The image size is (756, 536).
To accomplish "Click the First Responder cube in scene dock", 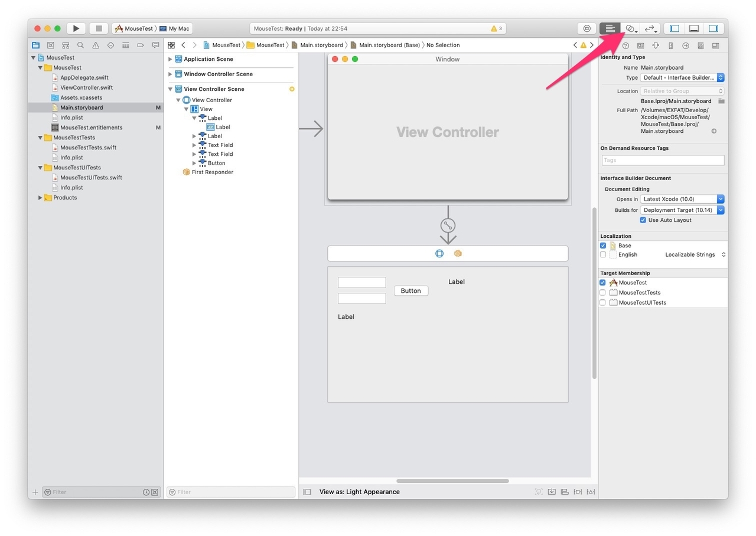I will pyautogui.click(x=458, y=253).
